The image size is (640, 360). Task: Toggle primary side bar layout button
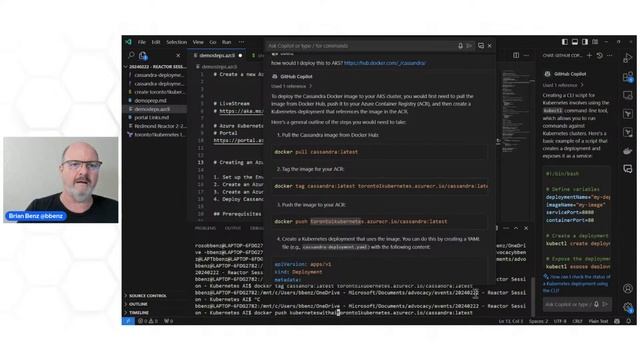point(564,42)
